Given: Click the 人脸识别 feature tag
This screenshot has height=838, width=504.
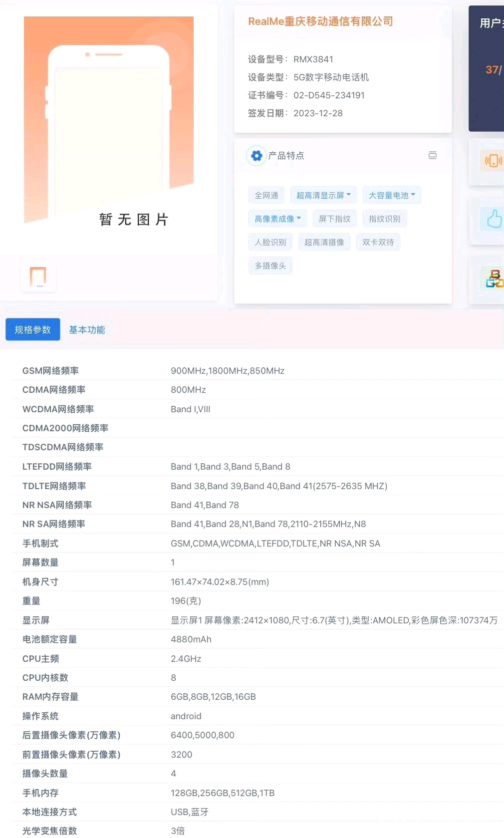Looking at the screenshot, I should [x=270, y=242].
